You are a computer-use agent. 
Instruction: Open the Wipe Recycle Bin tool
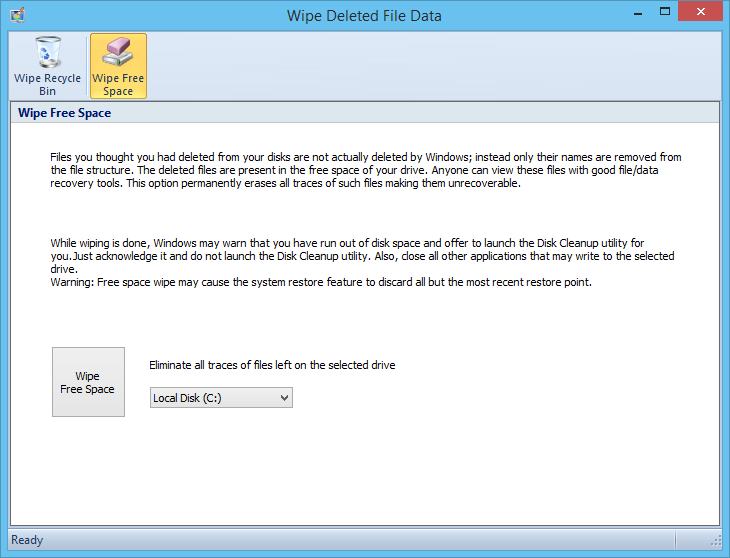pos(47,66)
